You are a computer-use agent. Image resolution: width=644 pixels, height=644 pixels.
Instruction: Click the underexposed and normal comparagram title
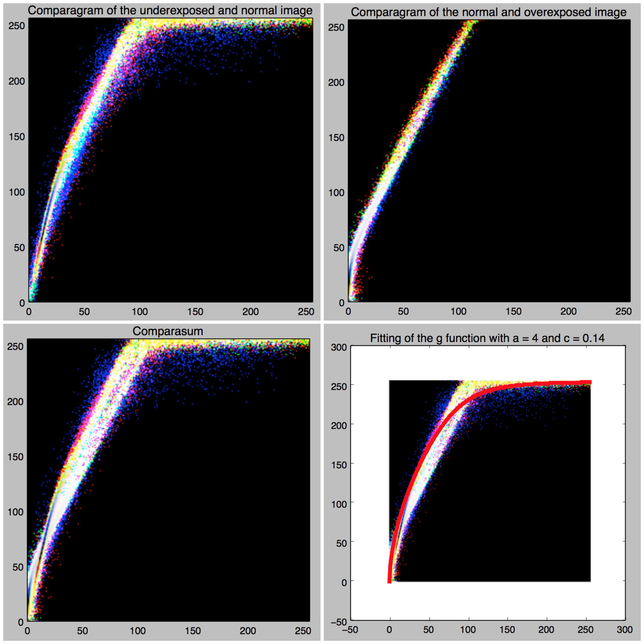(x=170, y=10)
